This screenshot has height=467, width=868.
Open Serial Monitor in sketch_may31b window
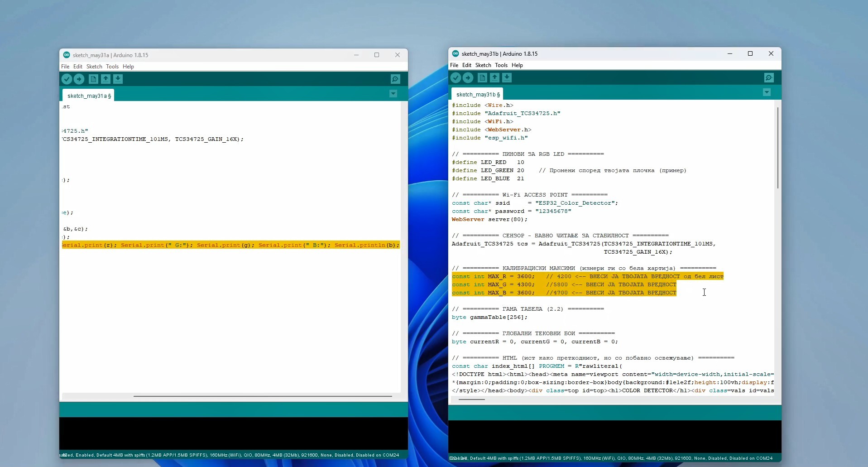click(769, 78)
